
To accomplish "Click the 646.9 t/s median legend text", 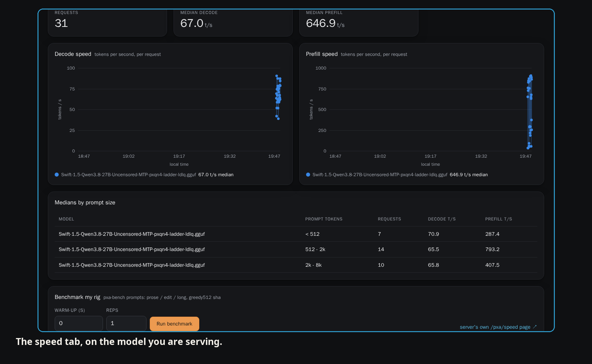I will point(469,174).
